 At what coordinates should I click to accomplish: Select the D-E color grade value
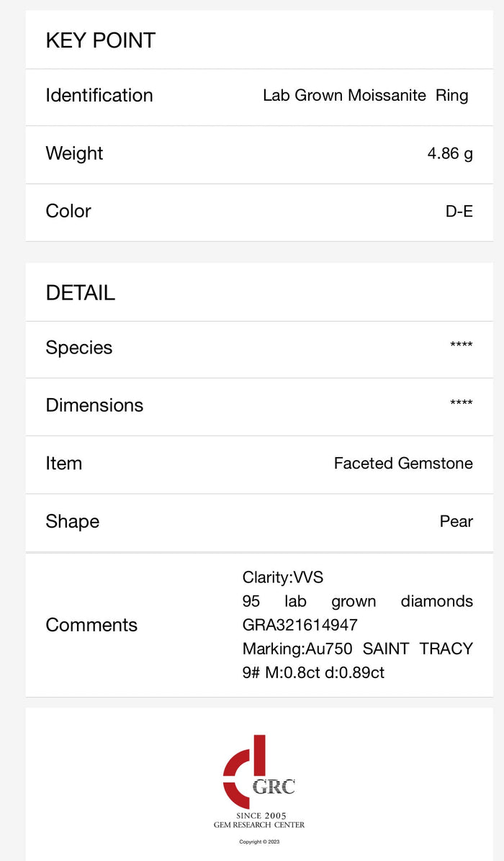click(459, 212)
